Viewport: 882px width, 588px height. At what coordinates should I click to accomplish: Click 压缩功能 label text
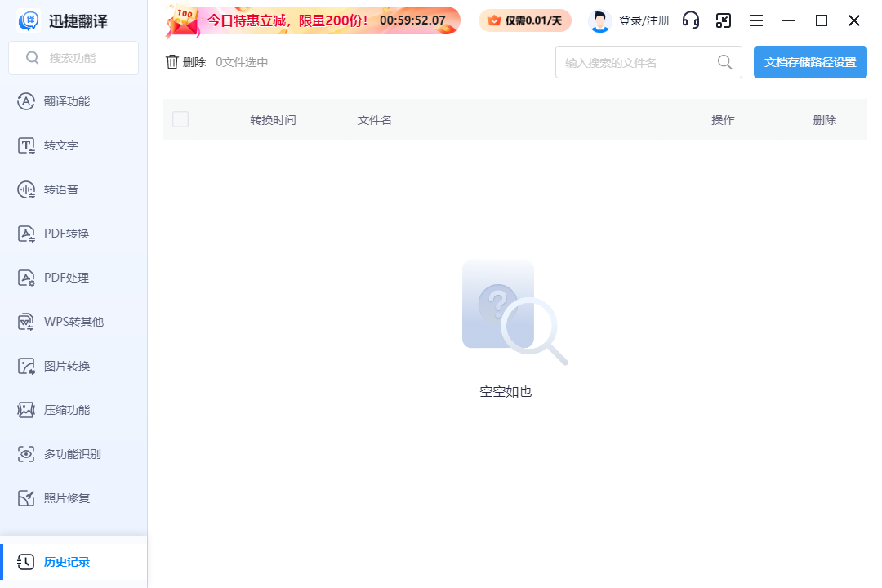click(x=67, y=410)
